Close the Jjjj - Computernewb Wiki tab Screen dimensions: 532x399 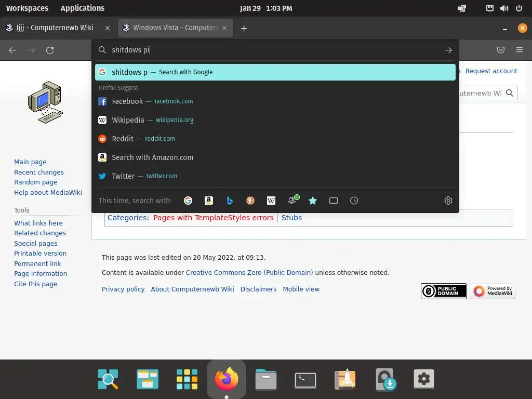click(x=108, y=28)
